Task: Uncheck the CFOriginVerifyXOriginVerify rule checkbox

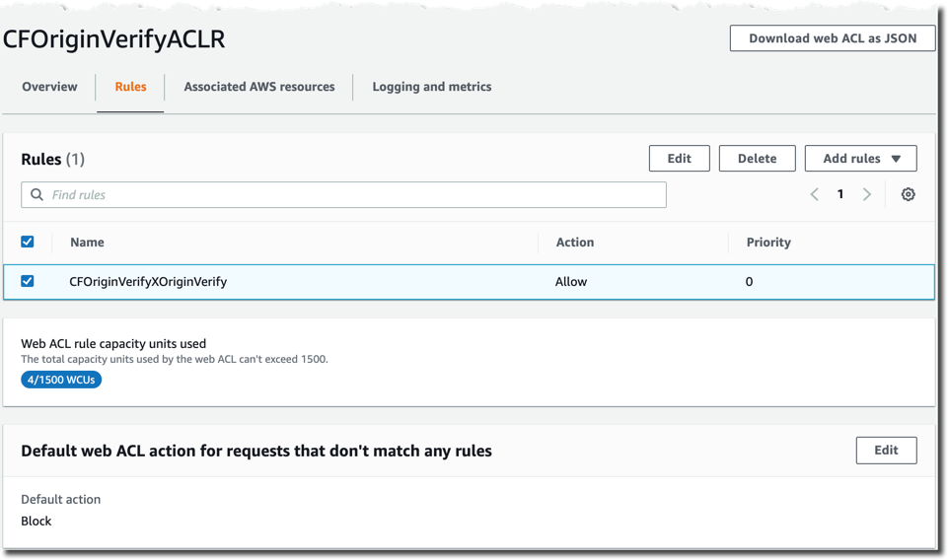Action: 28,281
